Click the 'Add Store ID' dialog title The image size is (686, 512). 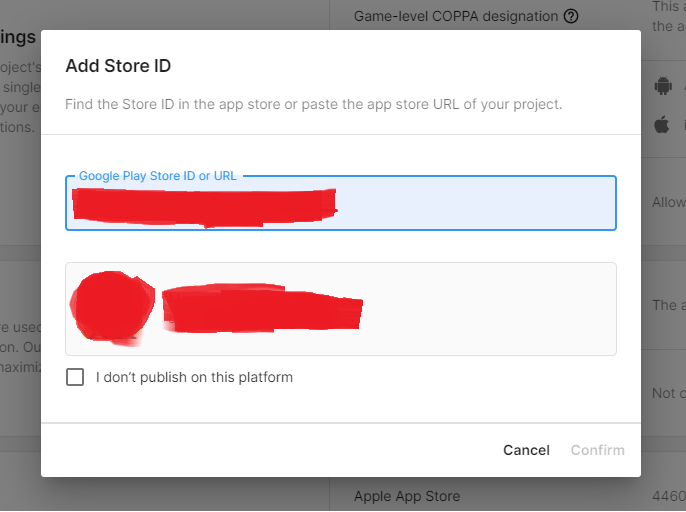click(118, 66)
